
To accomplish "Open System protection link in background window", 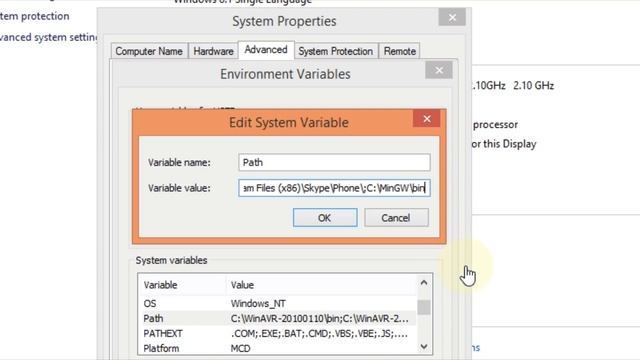I will point(34,16).
